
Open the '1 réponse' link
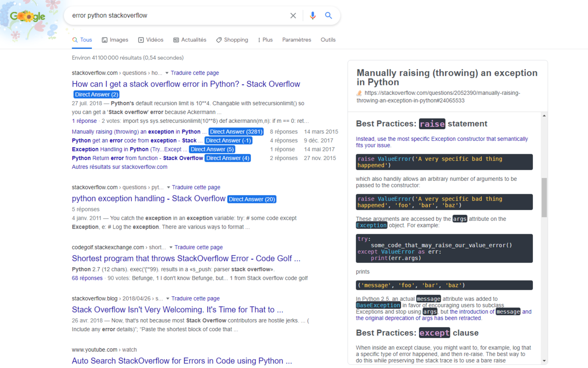84,121
